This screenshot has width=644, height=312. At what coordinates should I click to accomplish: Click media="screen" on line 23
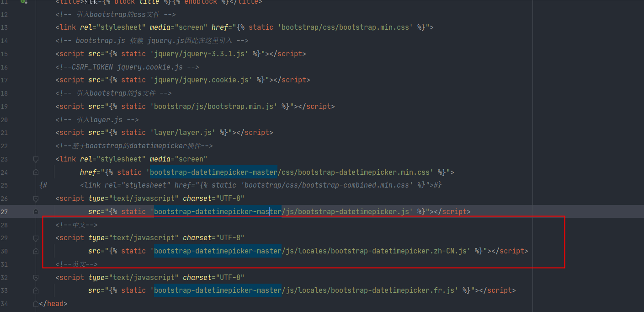[x=179, y=159]
